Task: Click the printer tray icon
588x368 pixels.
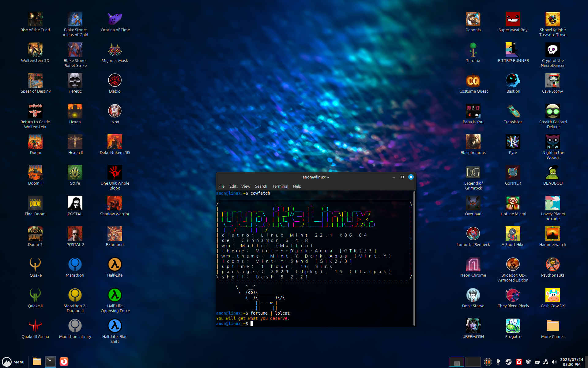Action: pyautogui.click(x=537, y=362)
